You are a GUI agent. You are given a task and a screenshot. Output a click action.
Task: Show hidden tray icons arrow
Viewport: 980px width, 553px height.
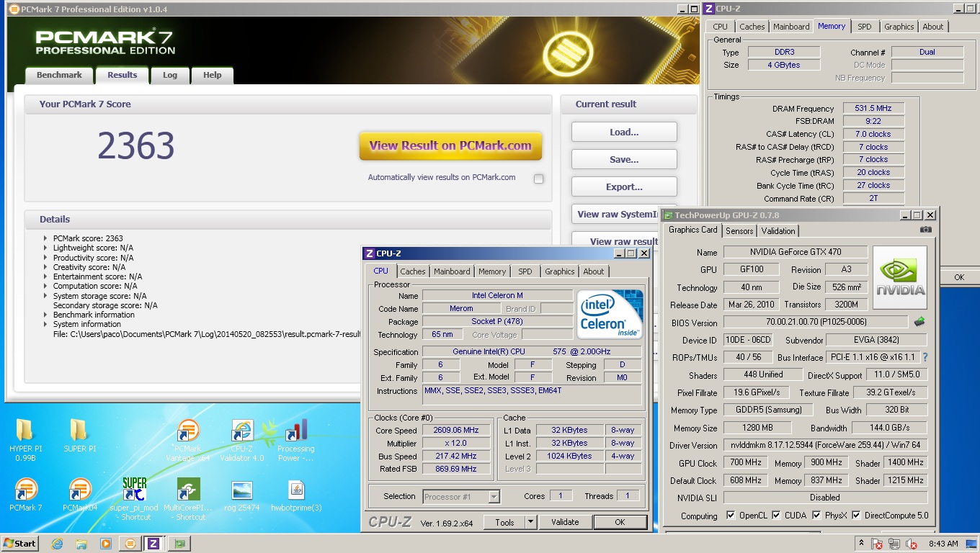(861, 544)
